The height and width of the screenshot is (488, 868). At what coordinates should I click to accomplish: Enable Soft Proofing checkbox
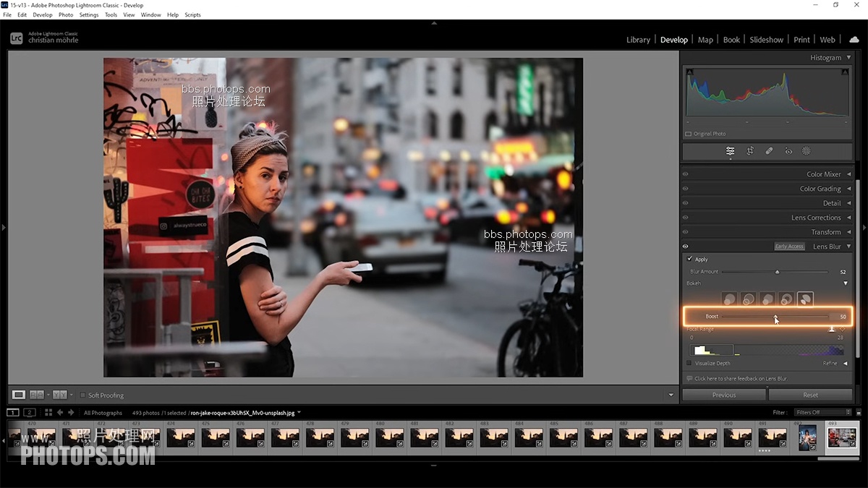click(x=82, y=395)
